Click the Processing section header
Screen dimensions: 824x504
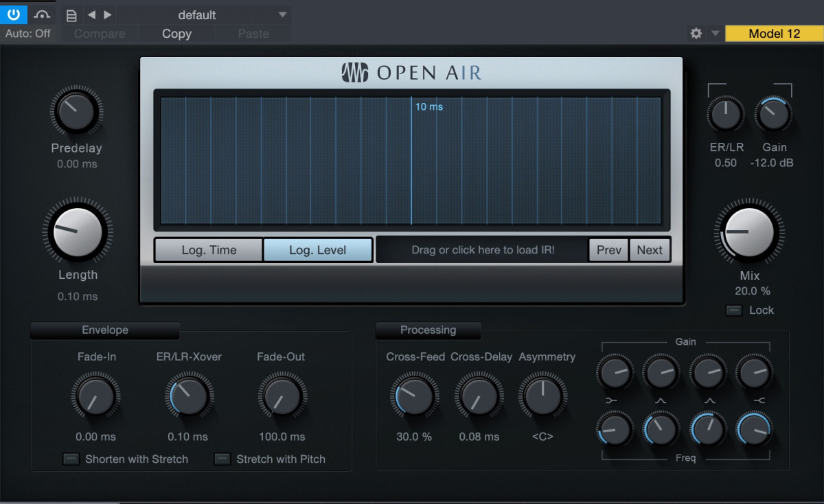tap(428, 330)
